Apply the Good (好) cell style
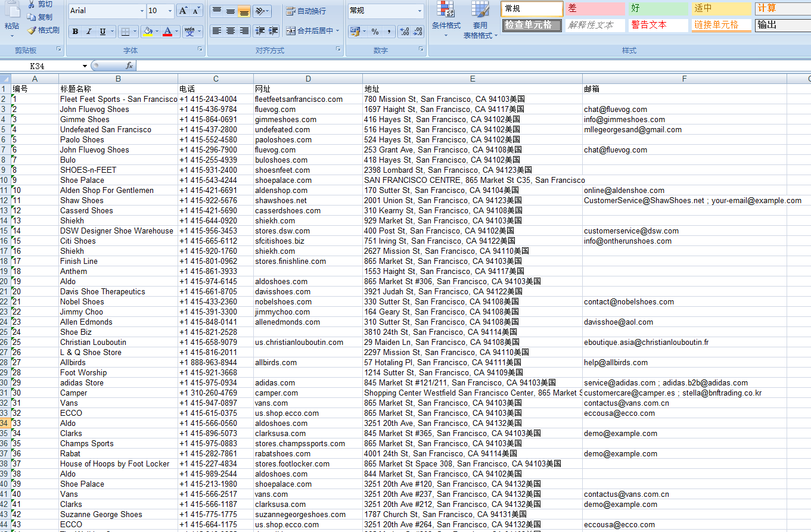The width and height of the screenshot is (811, 532). tap(658, 8)
